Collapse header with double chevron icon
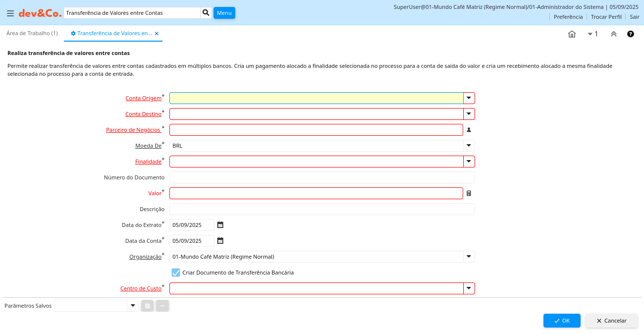This screenshot has height=334, width=644. pyautogui.click(x=613, y=34)
